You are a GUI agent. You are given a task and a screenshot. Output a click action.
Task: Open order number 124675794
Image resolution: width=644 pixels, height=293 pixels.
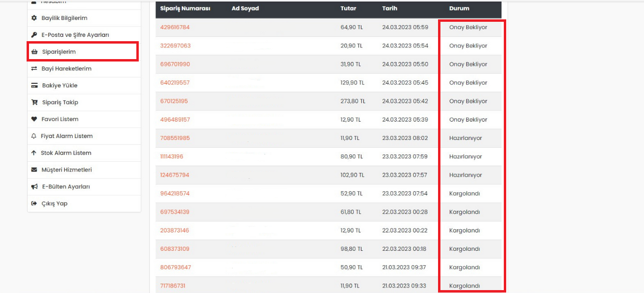point(175,175)
